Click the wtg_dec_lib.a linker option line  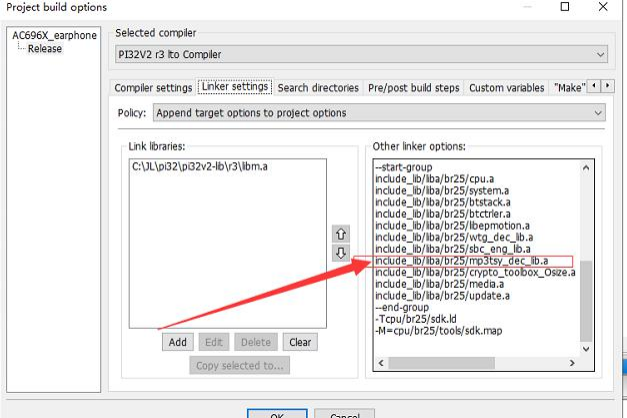pos(454,238)
